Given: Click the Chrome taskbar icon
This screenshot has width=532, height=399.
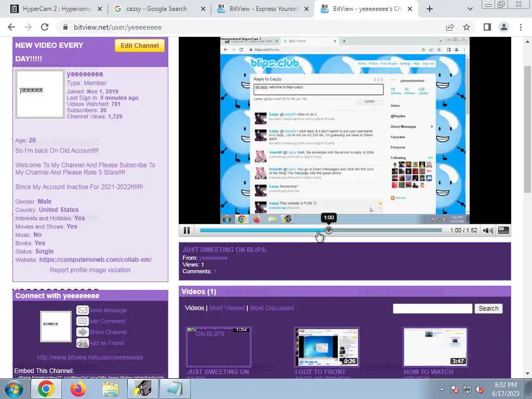Looking at the screenshot, I should (46, 389).
